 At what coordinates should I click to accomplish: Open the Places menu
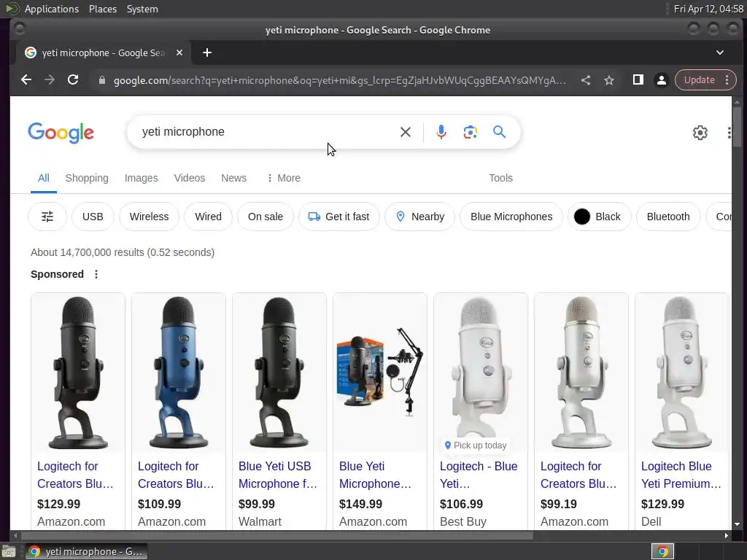pos(103,9)
